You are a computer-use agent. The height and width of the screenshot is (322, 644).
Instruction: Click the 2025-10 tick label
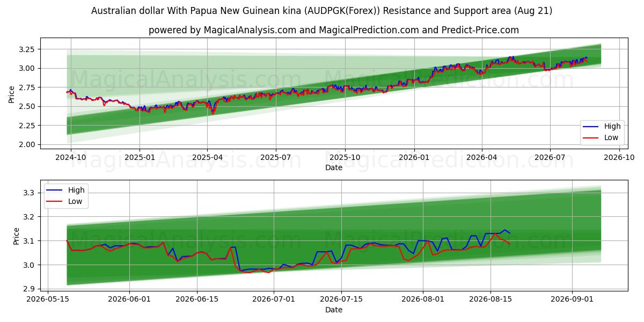coord(345,158)
